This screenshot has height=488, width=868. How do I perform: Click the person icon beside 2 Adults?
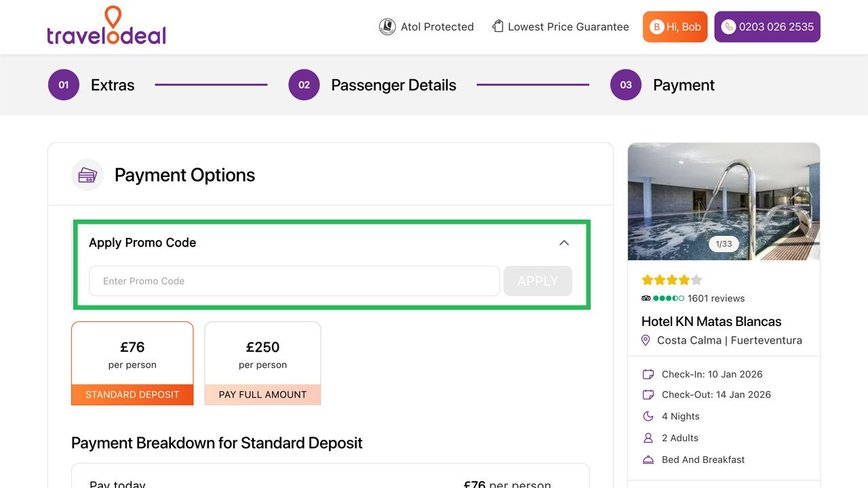tap(648, 438)
